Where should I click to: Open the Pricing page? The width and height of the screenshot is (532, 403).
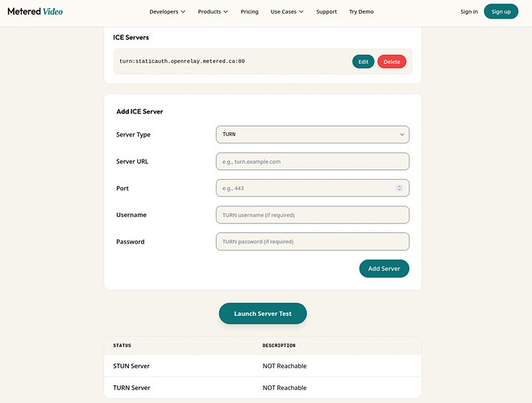(249, 12)
